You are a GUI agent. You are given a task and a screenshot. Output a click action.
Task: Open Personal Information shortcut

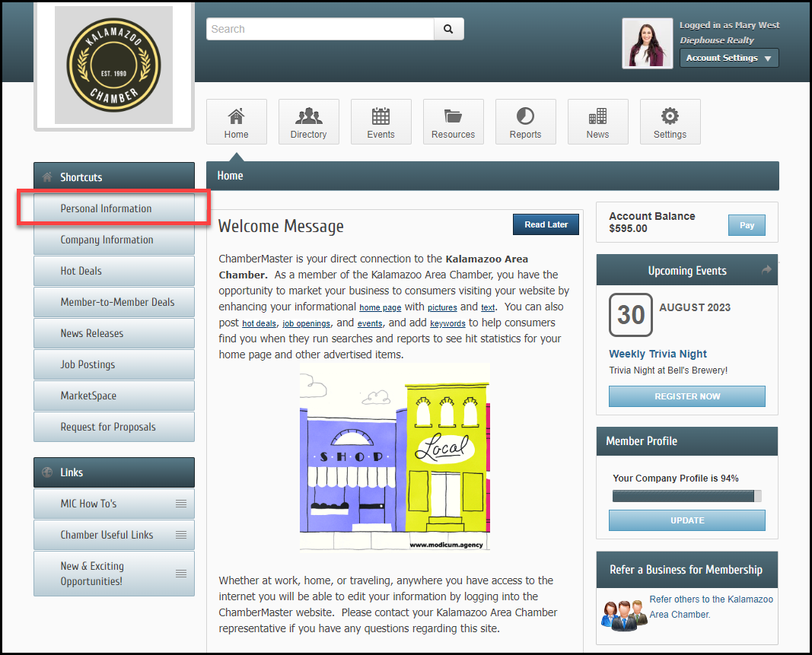click(x=114, y=208)
